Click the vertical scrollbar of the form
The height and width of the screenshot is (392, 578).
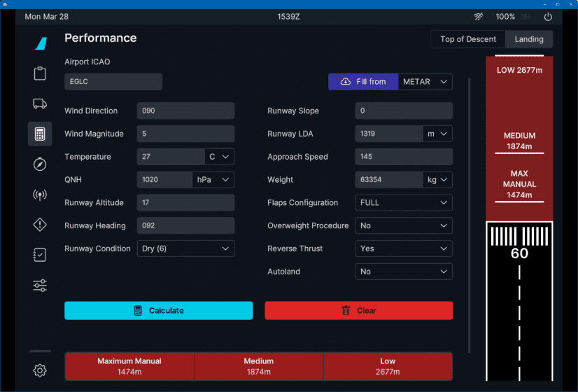coord(470,215)
